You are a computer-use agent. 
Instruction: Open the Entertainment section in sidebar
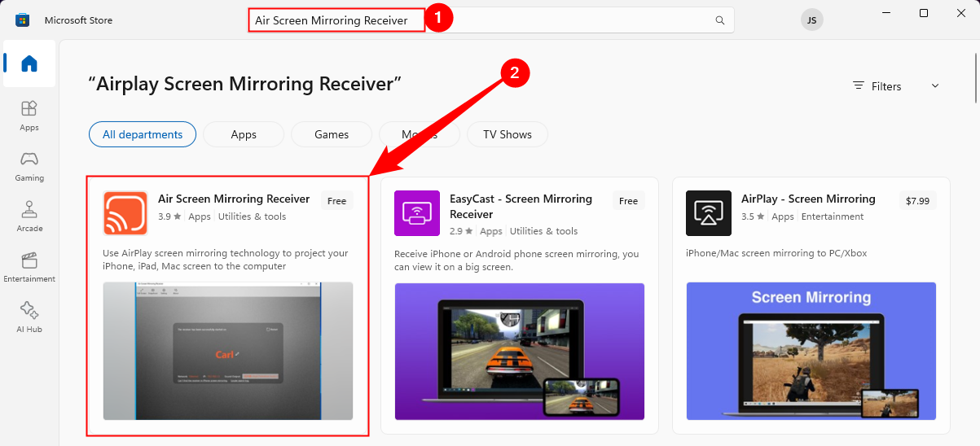point(29,267)
